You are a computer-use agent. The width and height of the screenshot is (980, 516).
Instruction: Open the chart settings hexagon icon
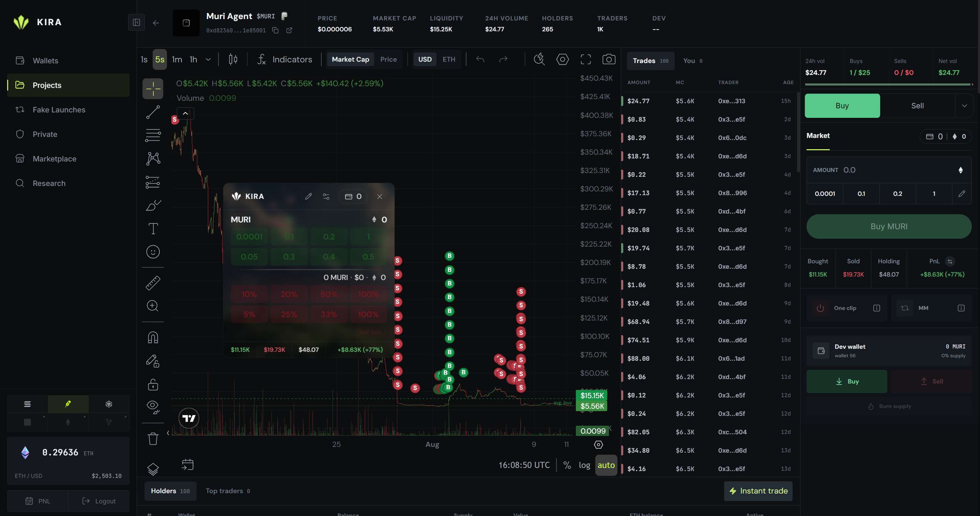[x=562, y=59]
